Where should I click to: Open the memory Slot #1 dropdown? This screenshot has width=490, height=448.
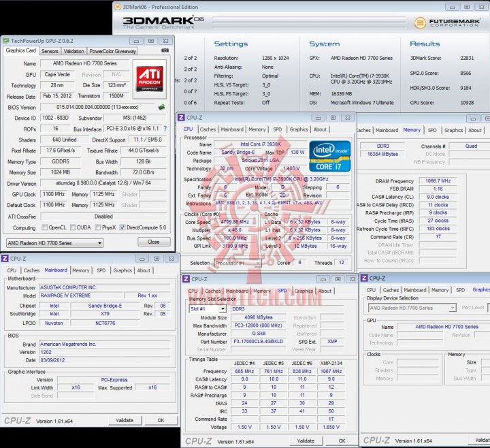pos(208,309)
